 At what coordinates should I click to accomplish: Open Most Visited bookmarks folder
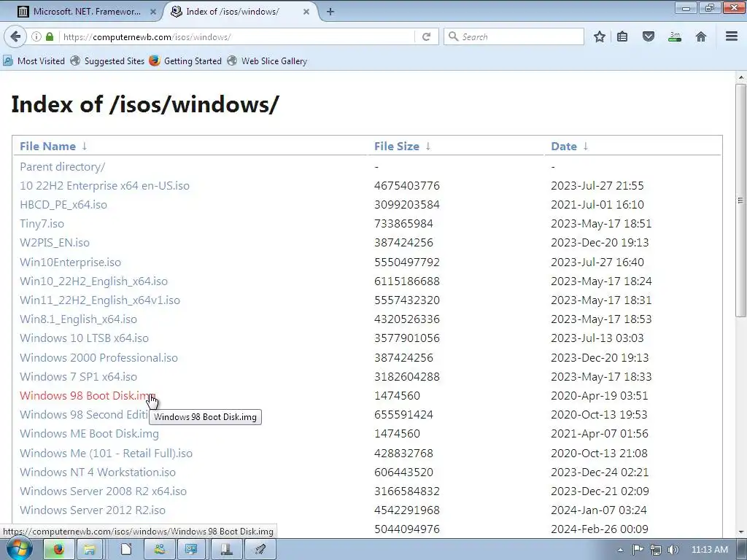point(34,61)
